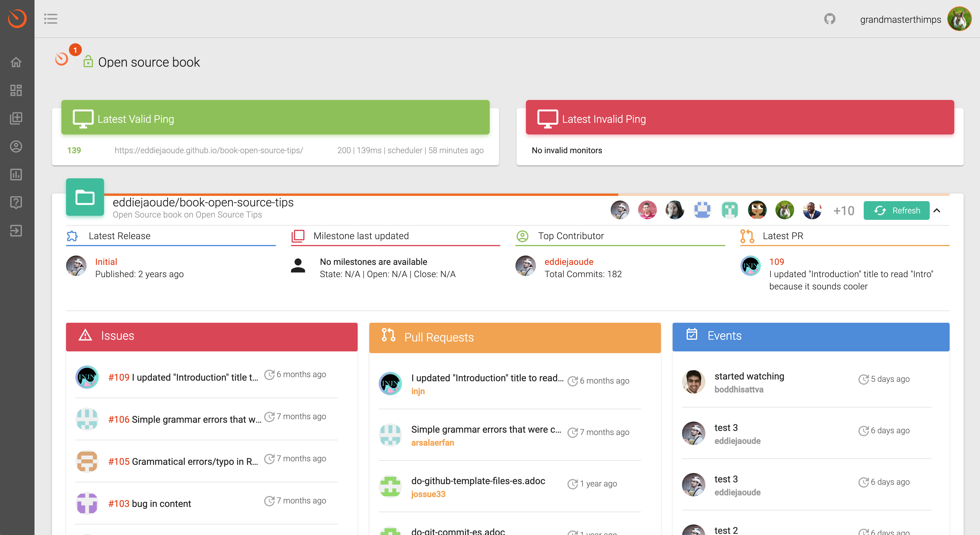
Task: Open the Initial release link
Action: click(x=106, y=261)
